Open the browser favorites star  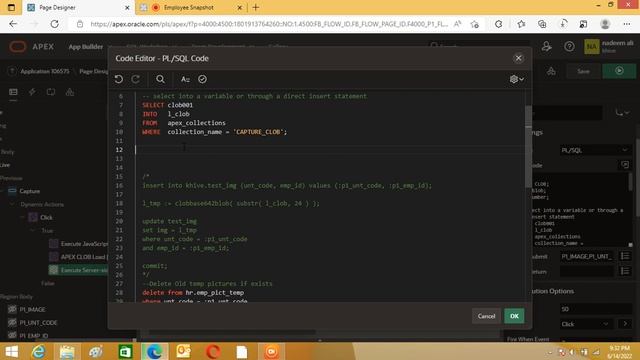pyautogui.click(x=521, y=24)
